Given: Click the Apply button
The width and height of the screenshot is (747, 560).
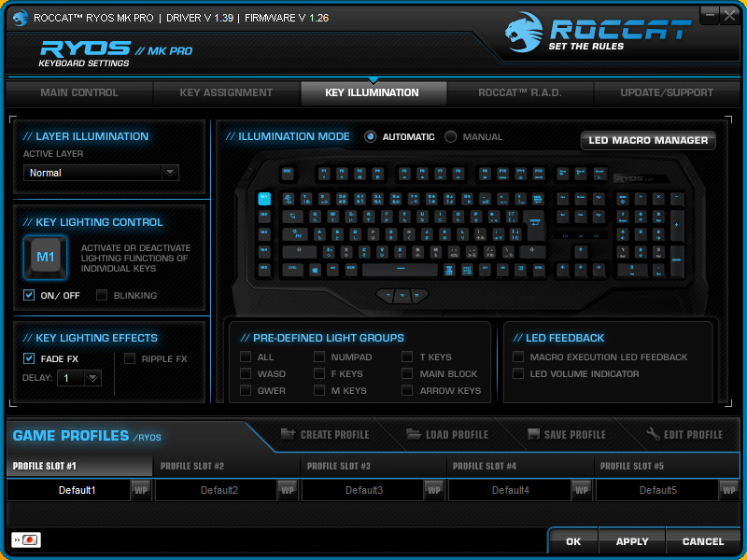Looking at the screenshot, I should tap(632, 542).
